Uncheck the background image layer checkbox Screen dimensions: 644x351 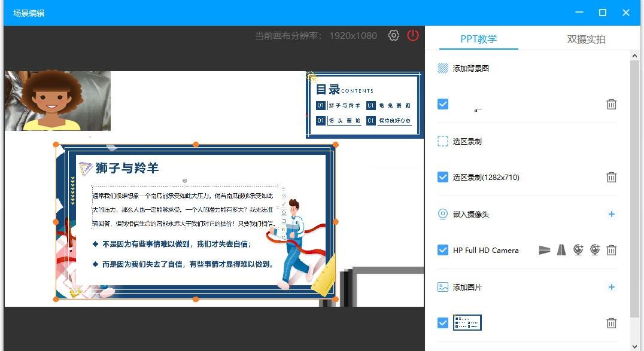[443, 104]
